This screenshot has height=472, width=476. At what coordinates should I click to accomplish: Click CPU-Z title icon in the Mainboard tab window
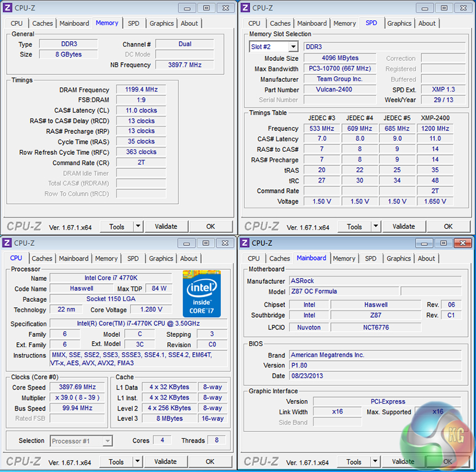(x=245, y=243)
